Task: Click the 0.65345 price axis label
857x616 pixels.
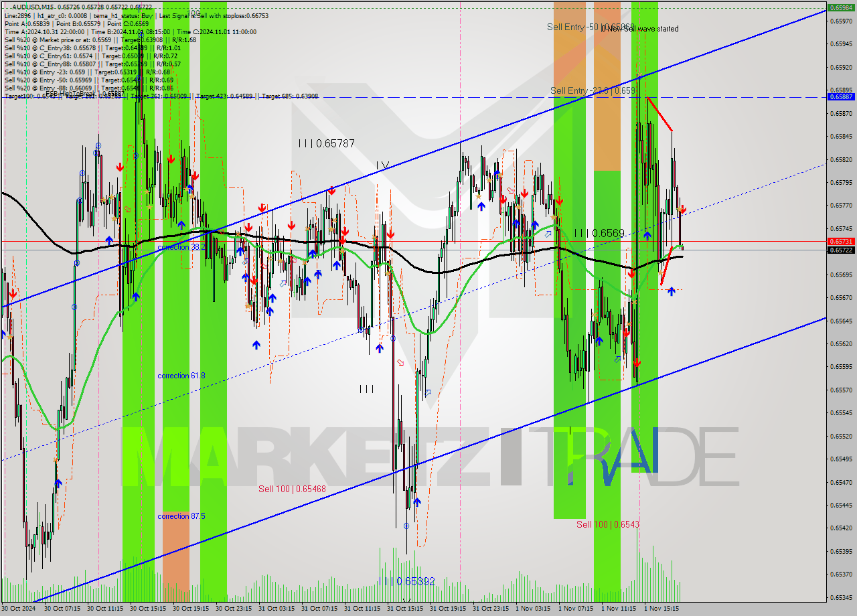Action: pyautogui.click(x=841, y=597)
